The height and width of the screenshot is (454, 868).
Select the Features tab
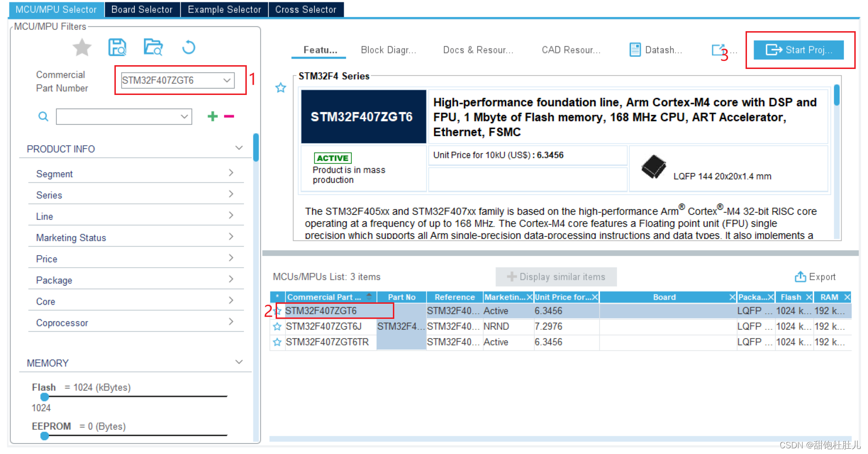320,50
